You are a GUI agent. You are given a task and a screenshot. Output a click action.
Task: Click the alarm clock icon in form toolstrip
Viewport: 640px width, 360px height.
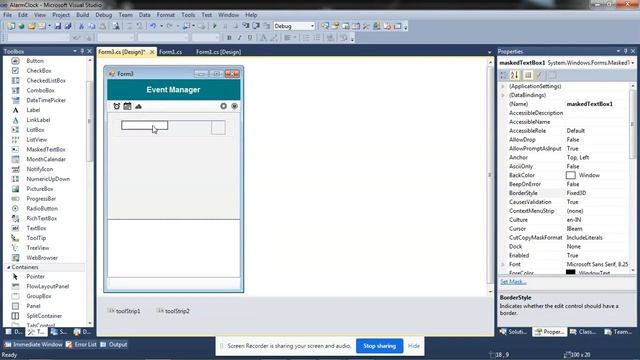point(117,106)
